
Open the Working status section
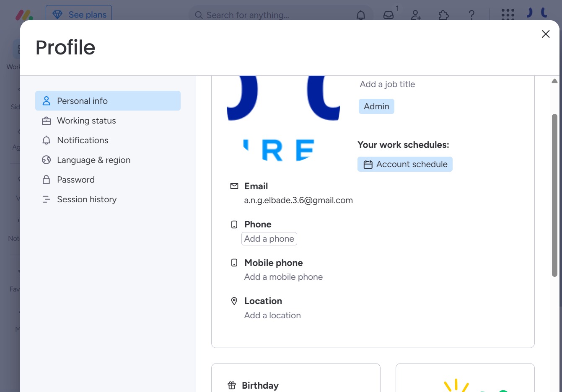click(x=108, y=121)
